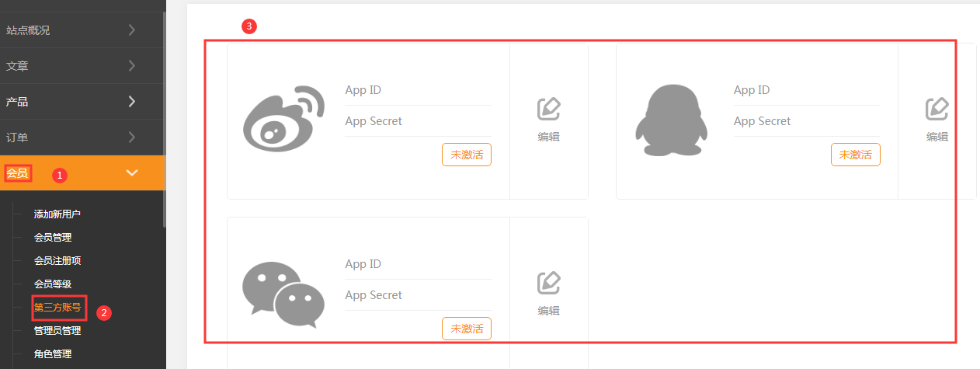Image resolution: width=980 pixels, height=369 pixels.
Task: Expand the 订单 menu chevron
Action: 131,138
